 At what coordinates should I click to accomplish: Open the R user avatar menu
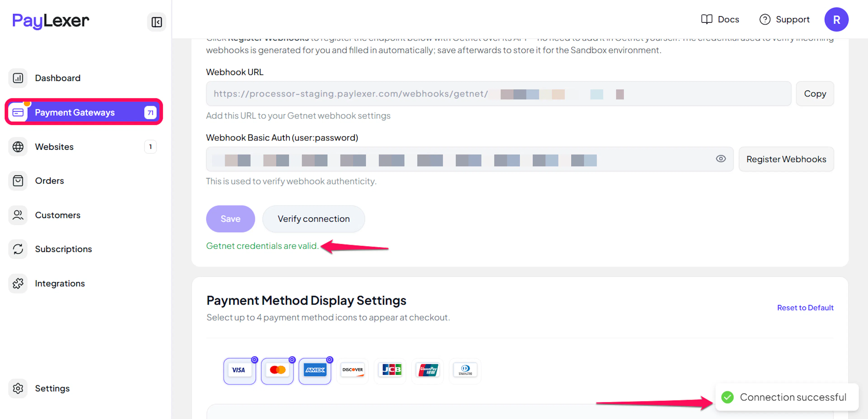coord(836,19)
